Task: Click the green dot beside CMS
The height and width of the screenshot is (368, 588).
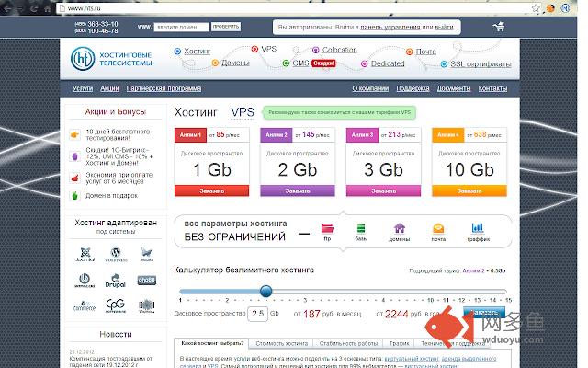Action: click(286, 63)
